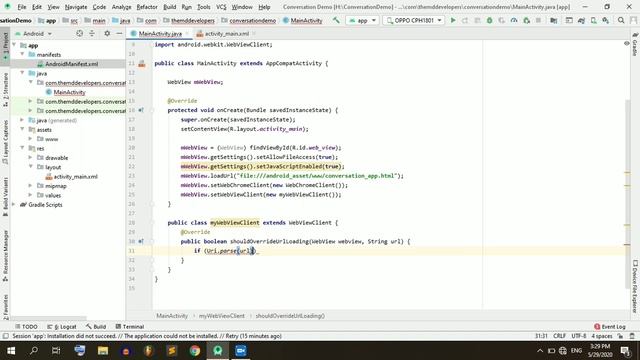Collapse the res folder
Image resolution: width=640 pixels, height=360 pixels.
22,148
